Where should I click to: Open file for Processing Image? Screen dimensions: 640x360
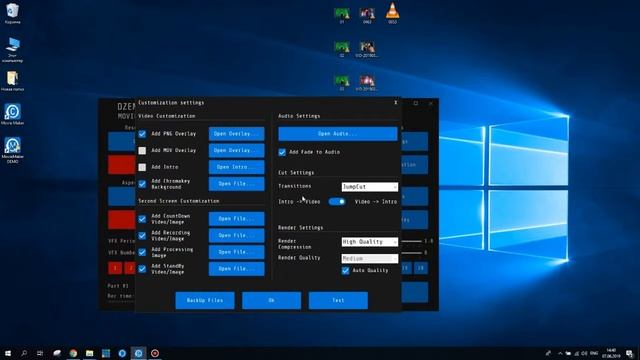[236, 252]
